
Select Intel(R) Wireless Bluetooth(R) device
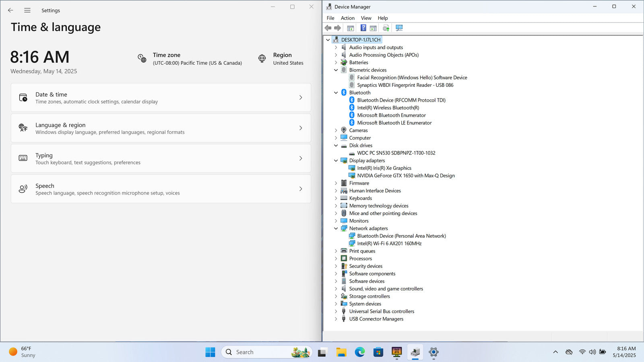pos(388,108)
